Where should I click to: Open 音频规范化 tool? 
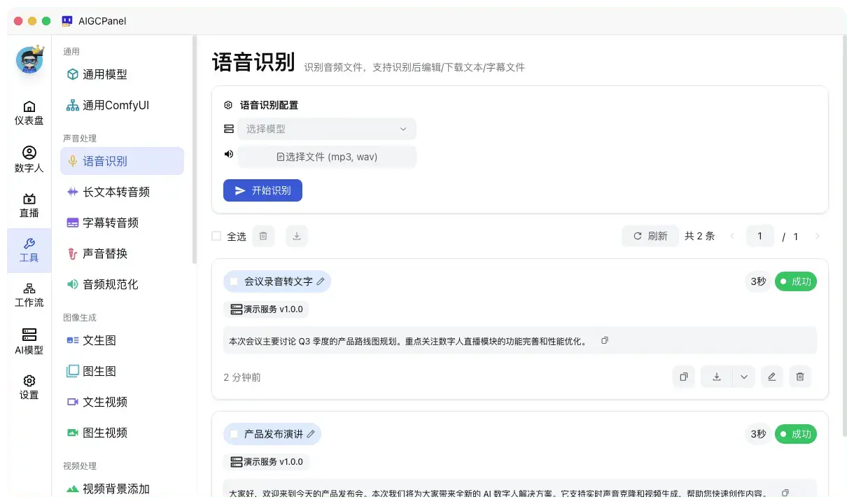coord(122,284)
